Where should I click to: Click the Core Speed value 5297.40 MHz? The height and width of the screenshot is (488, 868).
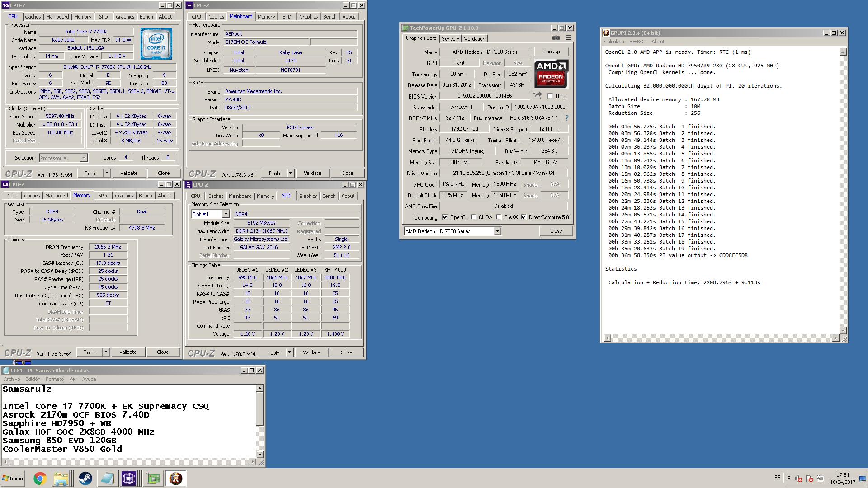point(60,116)
